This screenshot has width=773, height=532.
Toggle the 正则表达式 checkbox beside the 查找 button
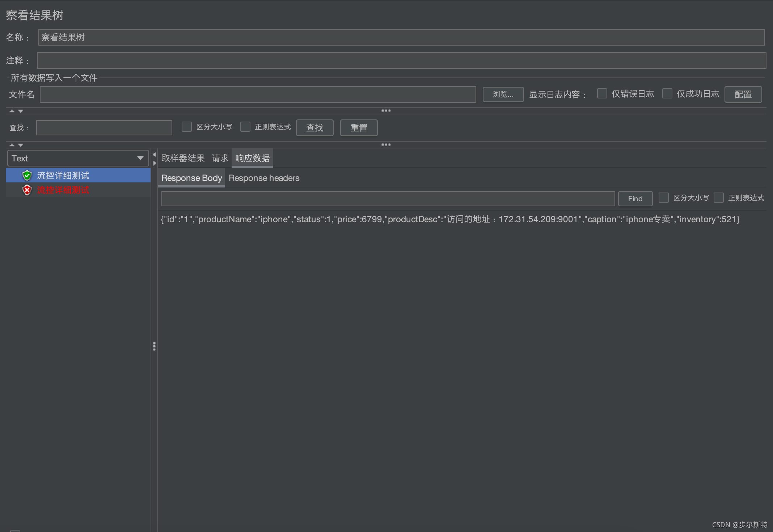[245, 127]
